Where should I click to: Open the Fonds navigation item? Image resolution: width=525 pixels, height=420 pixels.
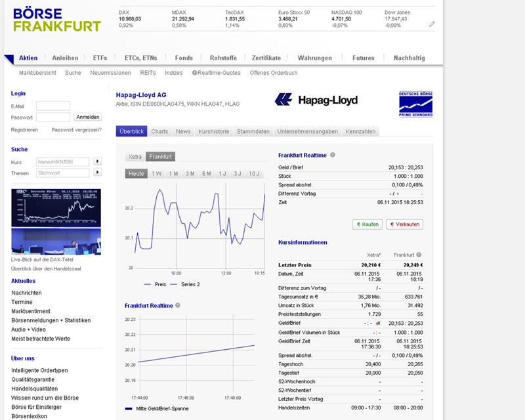pyautogui.click(x=184, y=58)
